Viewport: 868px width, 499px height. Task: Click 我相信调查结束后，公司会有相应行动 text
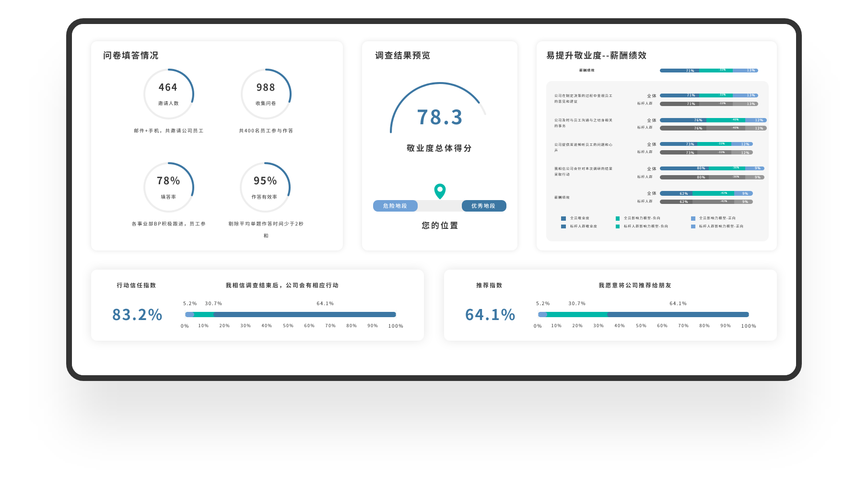point(282,285)
